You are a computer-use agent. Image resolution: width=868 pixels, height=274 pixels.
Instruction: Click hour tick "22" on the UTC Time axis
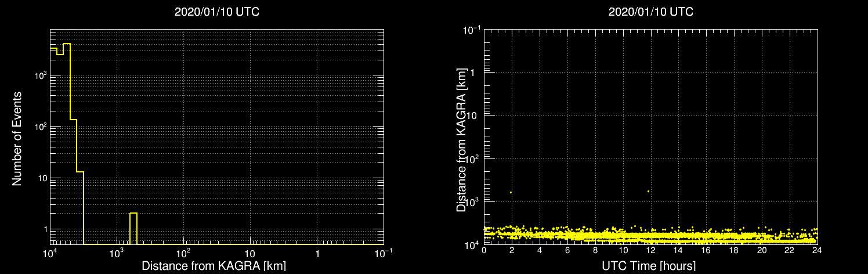click(790, 250)
